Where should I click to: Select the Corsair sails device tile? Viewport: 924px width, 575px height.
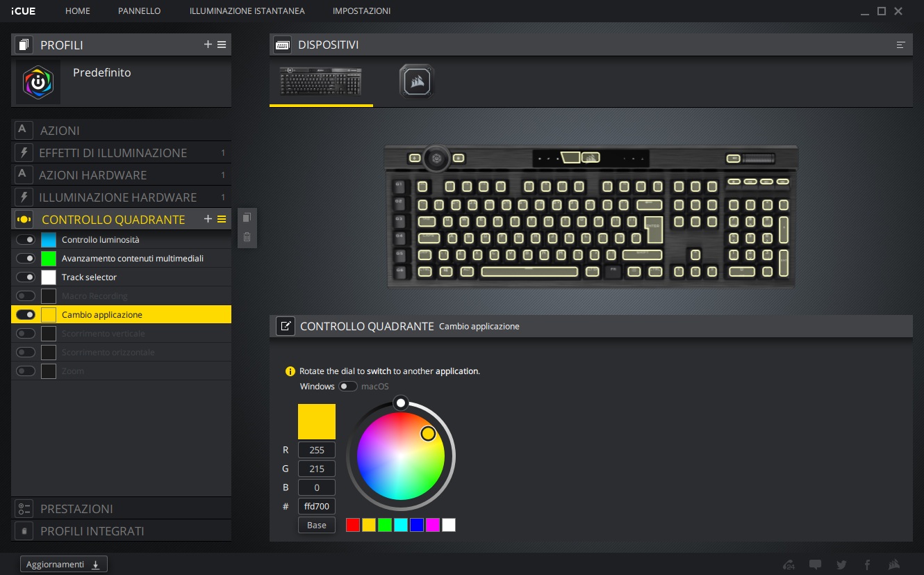[x=417, y=81]
